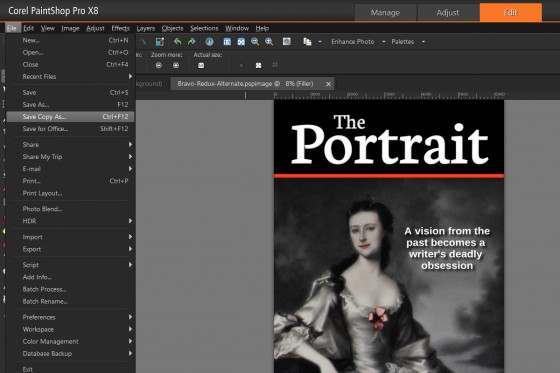Expand the HDR submenu
560x373 pixels.
coord(71,221)
